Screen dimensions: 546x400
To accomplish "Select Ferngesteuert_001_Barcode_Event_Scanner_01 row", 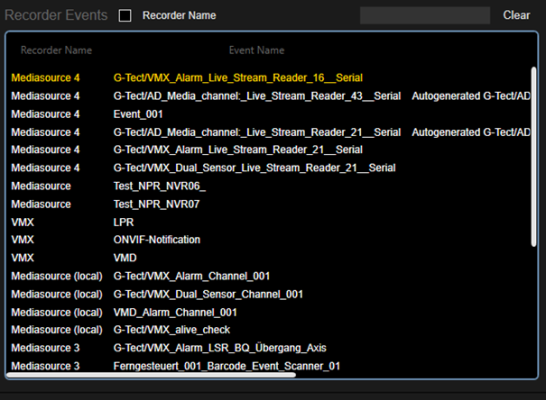I will pos(269,366).
